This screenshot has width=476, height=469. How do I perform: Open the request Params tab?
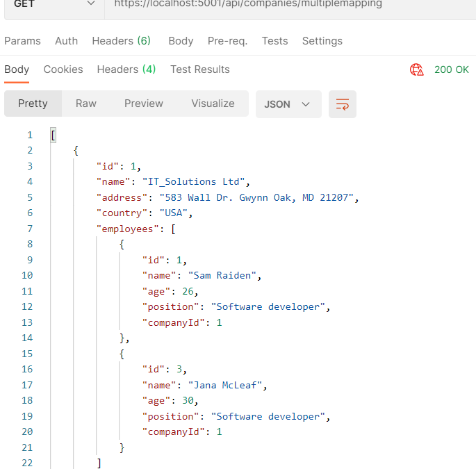point(22,41)
